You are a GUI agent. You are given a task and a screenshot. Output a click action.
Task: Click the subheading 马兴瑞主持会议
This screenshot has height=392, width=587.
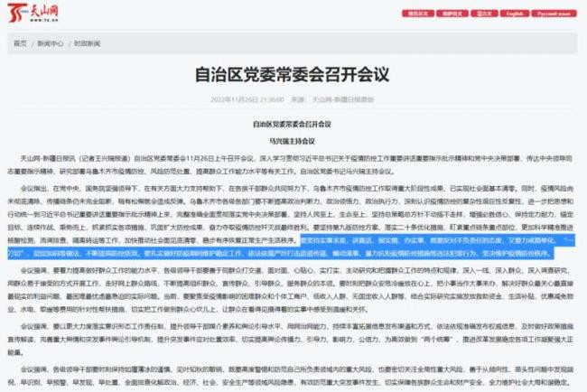[292, 142]
